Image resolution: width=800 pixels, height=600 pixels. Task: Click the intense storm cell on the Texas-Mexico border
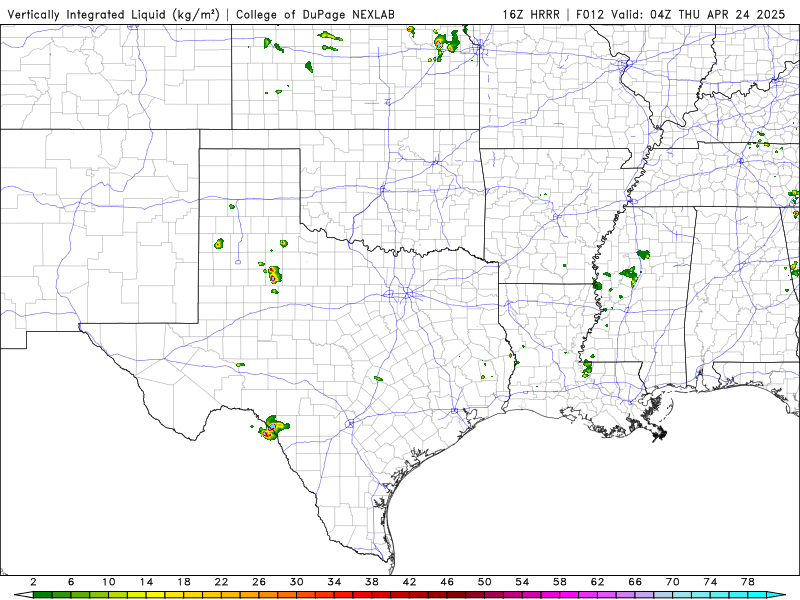272,428
